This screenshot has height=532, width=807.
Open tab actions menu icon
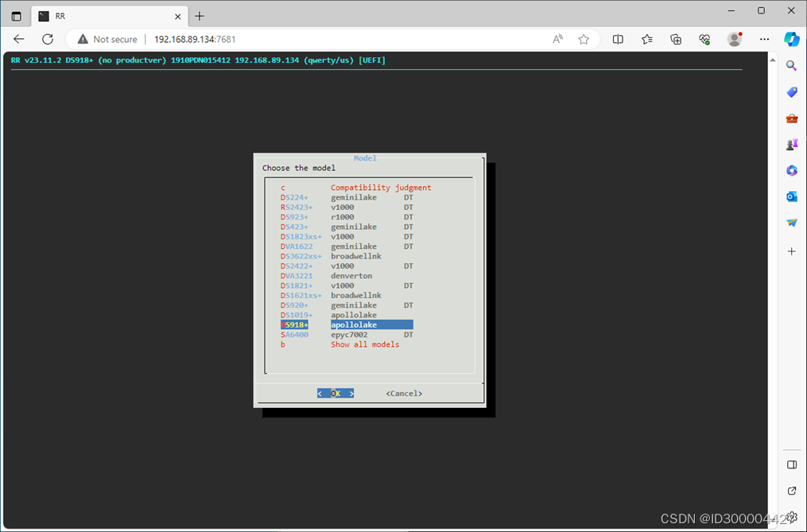coord(16,17)
